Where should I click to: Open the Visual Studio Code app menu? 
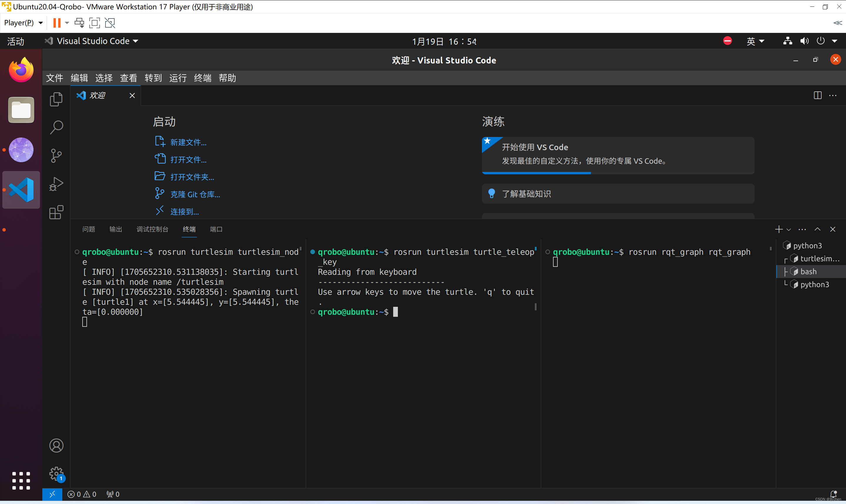pos(92,41)
